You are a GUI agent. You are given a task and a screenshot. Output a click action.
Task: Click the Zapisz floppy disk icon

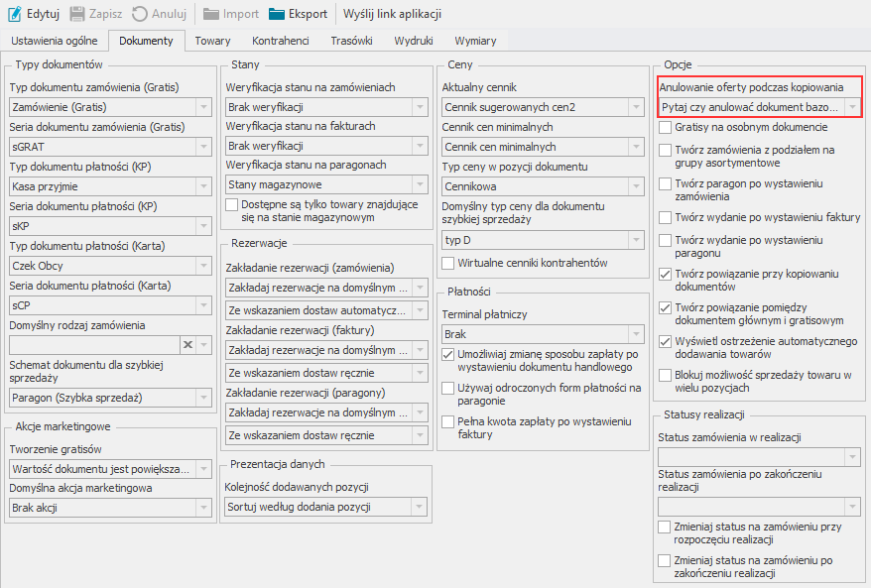coord(77,14)
